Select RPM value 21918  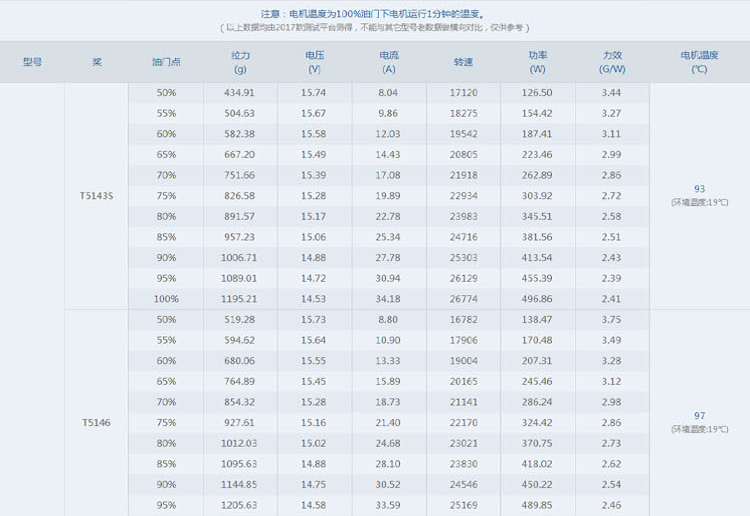463,175
